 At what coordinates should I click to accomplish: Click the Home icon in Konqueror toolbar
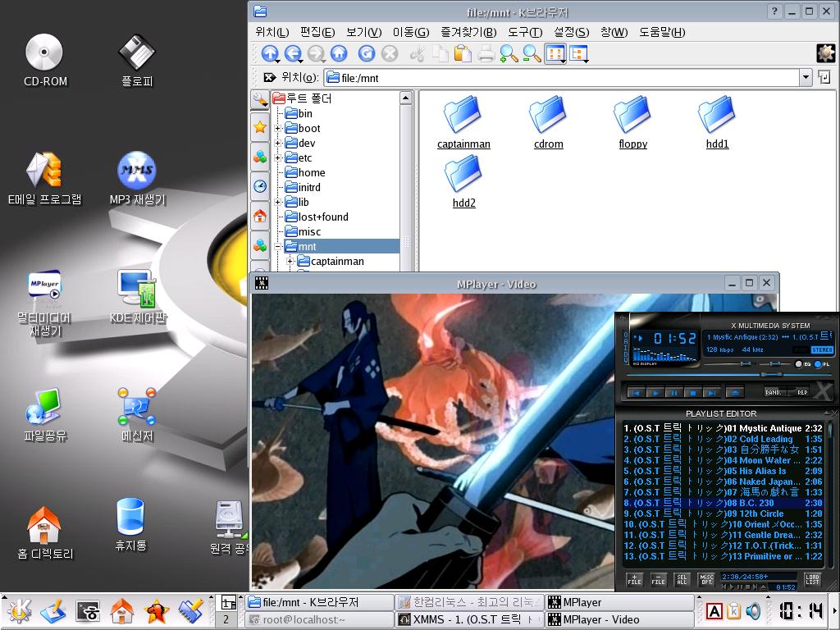(339, 53)
